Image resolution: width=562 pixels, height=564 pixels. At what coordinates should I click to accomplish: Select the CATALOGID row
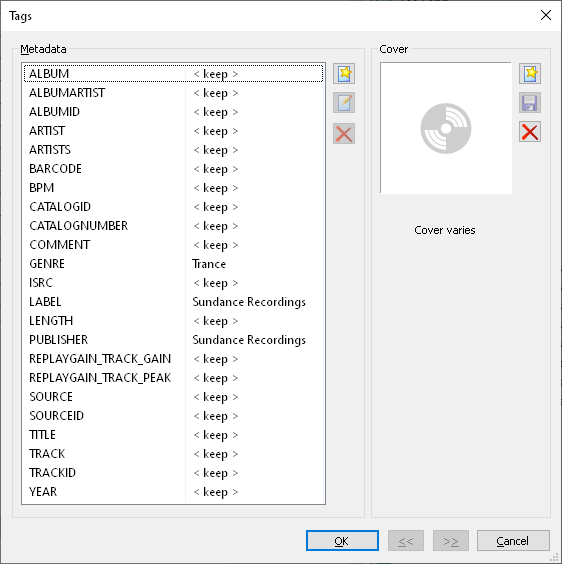(x=173, y=207)
